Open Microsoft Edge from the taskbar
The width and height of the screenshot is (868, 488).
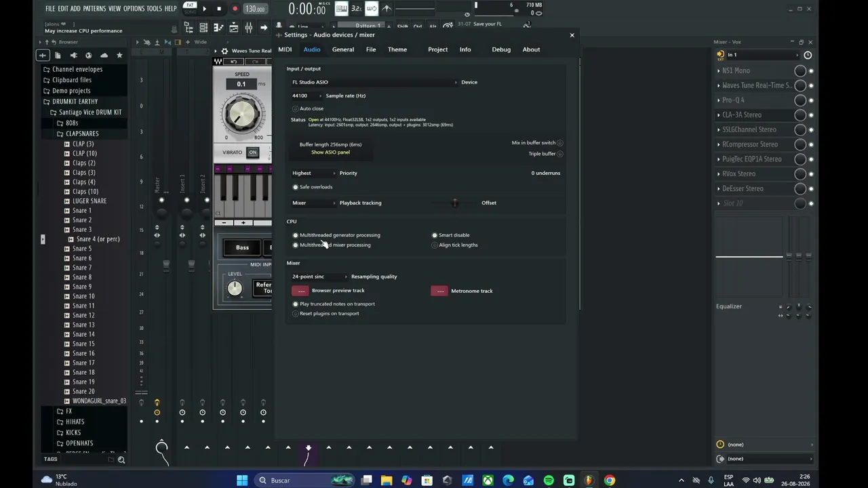508,481
